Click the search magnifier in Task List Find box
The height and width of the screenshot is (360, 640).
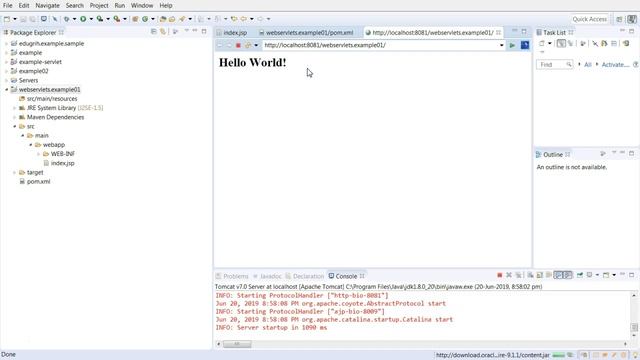tap(569, 64)
